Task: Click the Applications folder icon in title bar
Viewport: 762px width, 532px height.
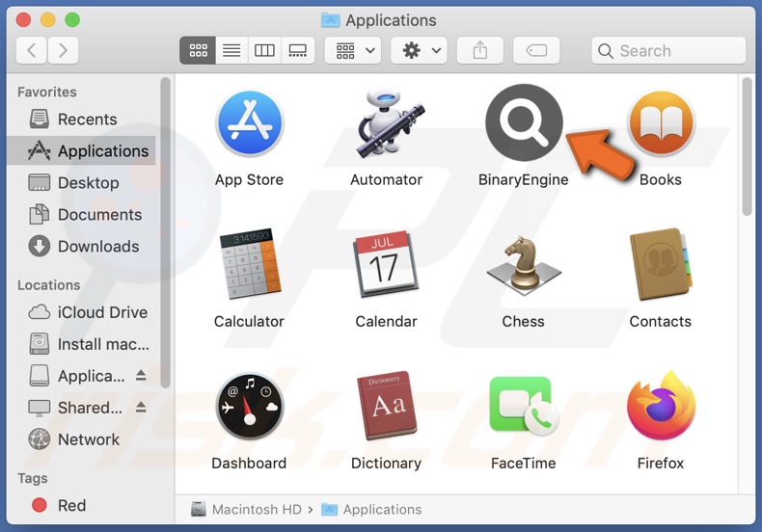Action: click(x=331, y=20)
